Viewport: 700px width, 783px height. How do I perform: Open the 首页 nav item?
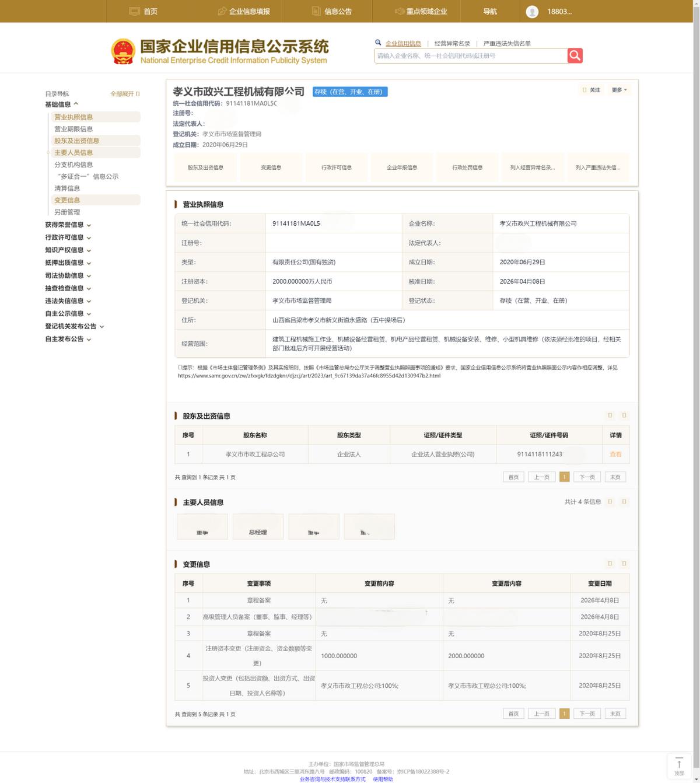pos(143,11)
